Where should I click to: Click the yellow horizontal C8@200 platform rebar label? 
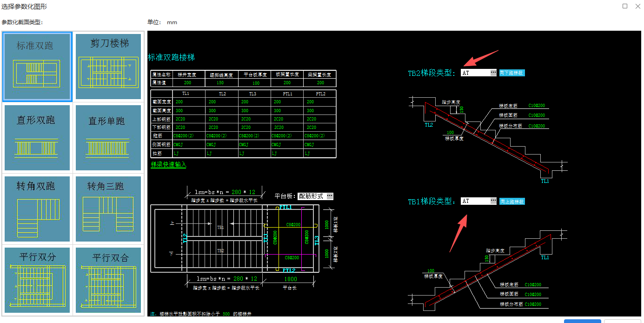[x=293, y=224]
